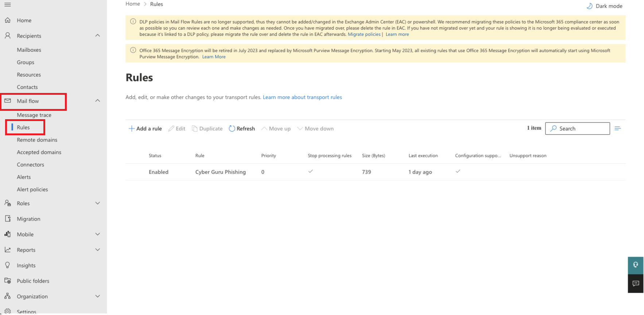This screenshot has height=315, width=644.
Task: Click the Stop processing rules checkmark
Action: tap(311, 171)
